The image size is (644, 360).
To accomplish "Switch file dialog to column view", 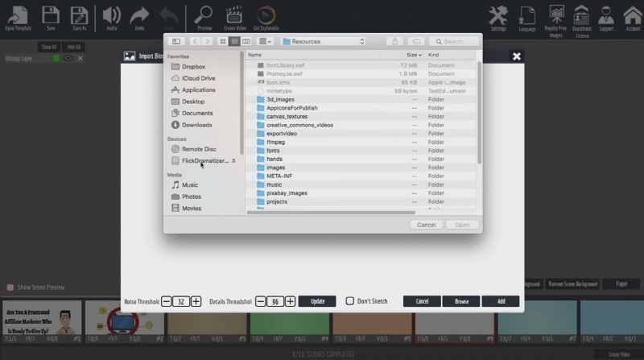I will pos(246,41).
